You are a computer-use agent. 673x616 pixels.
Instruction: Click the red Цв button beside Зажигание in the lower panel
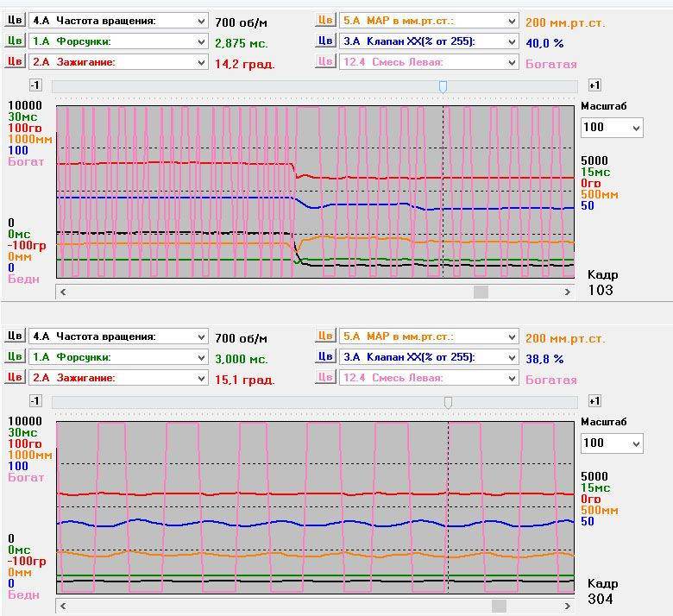(15, 377)
